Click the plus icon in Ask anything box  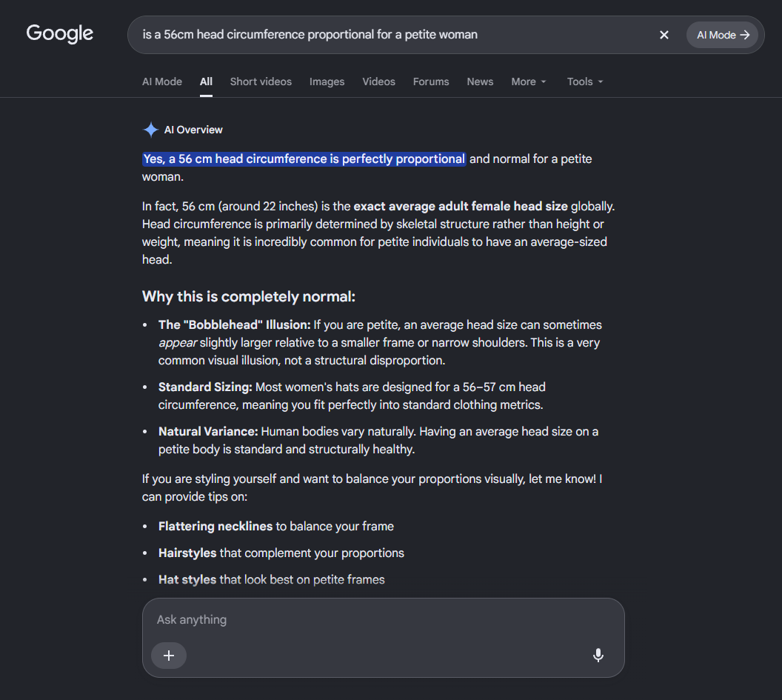[x=169, y=655]
